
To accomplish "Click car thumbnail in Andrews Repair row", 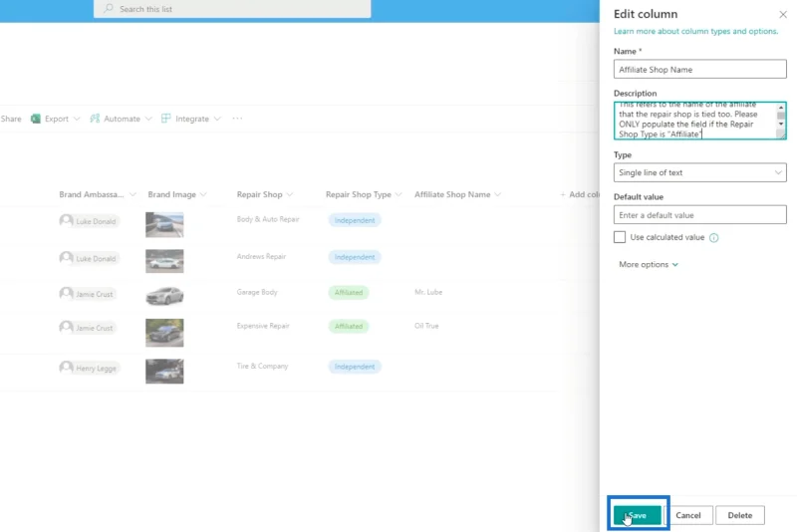I will (x=164, y=261).
